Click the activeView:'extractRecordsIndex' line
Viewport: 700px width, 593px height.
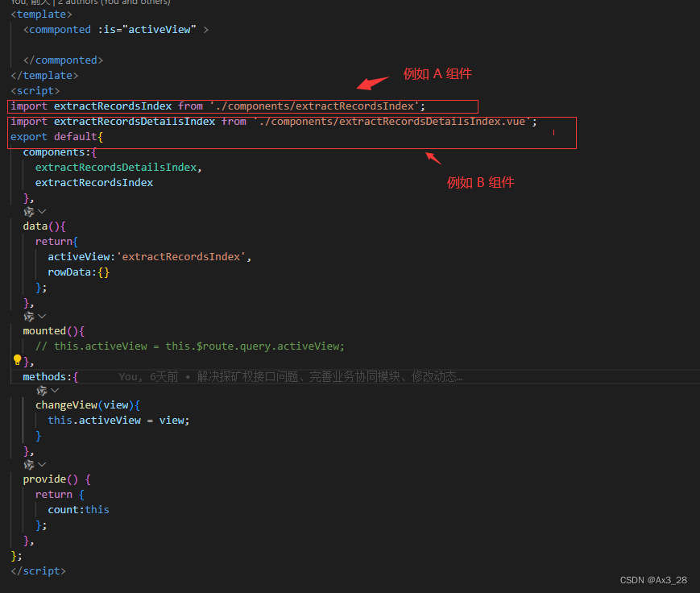150,257
